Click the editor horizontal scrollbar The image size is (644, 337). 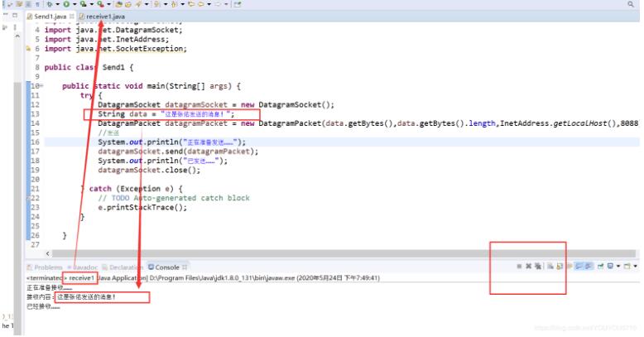[343, 253]
